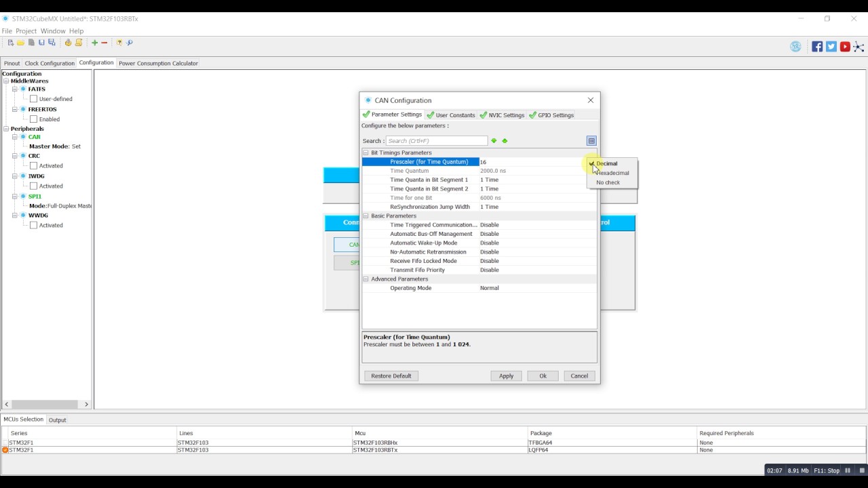Open the Help menu
Viewport: 868px width, 488px height.
coord(76,31)
